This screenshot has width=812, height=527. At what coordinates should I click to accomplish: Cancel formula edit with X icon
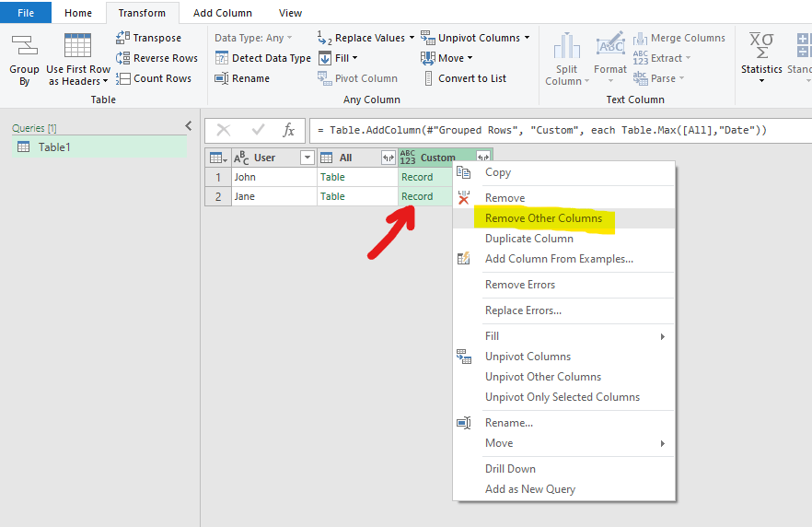224,130
